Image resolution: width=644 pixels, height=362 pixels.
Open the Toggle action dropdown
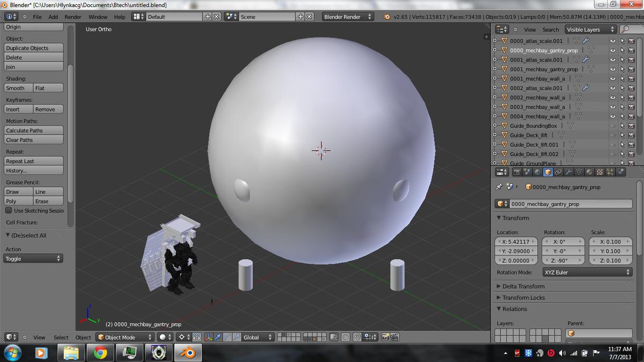33,258
